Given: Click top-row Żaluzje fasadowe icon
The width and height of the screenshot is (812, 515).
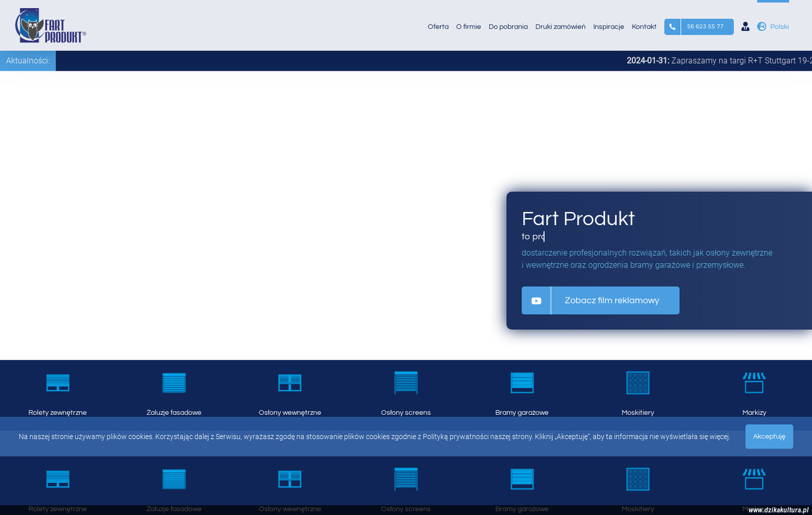Looking at the screenshot, I should [x=174, y=383].
